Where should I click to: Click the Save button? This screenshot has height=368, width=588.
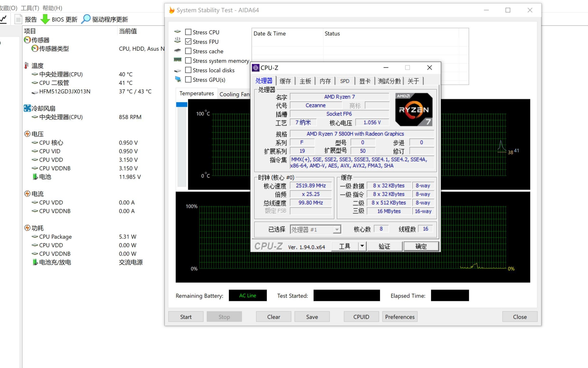[312, 317]
